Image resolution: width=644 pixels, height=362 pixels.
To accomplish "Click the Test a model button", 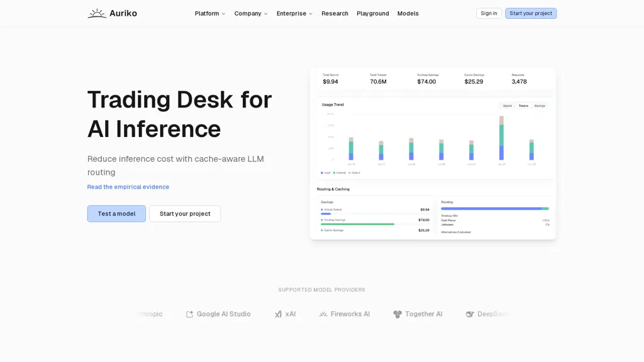I will click(x=116, y=214).
